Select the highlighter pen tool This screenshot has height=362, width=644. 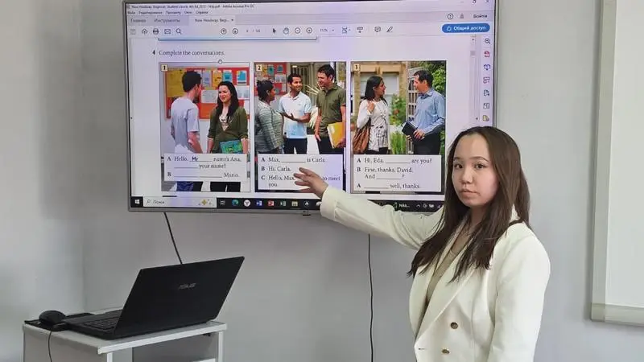[390, 30]
